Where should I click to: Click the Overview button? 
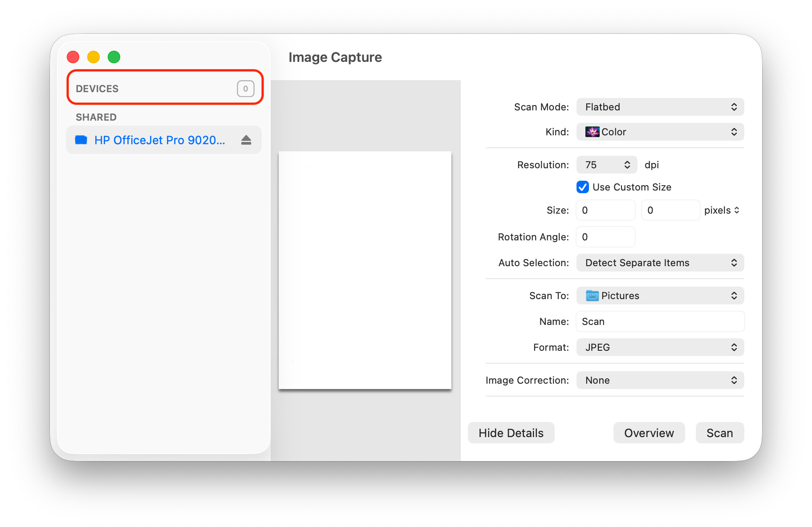[x=649, y=433]
